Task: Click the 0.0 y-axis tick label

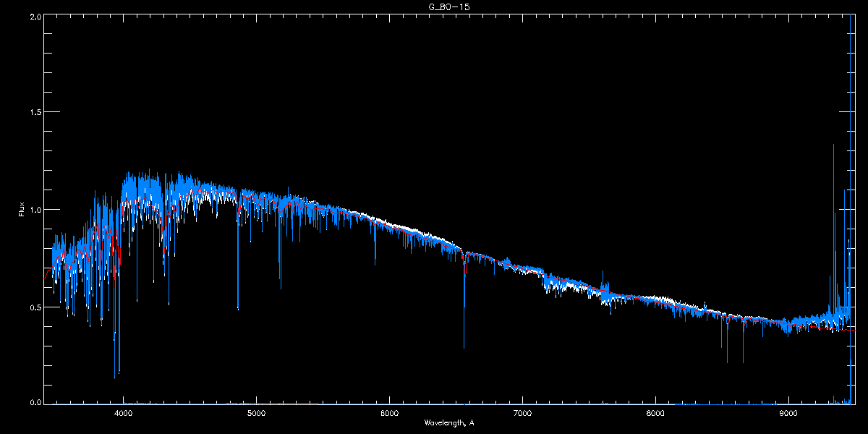Action: (33, 401)
